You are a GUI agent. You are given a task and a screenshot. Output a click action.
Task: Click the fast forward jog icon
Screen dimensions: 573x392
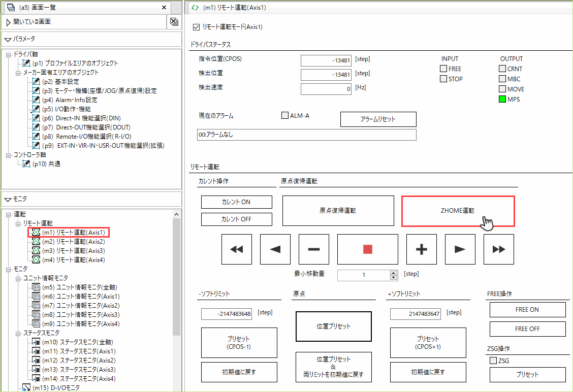tap(498, 249)
